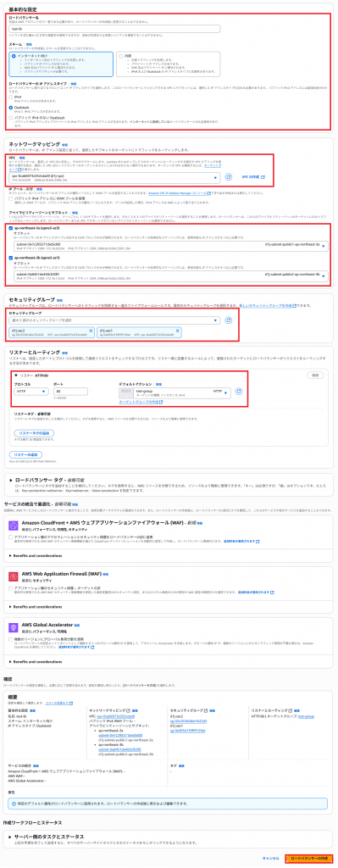The height and width of the screenshot is (868, 338).
Task: Click the キャンセル button
Action: point(271,858)
